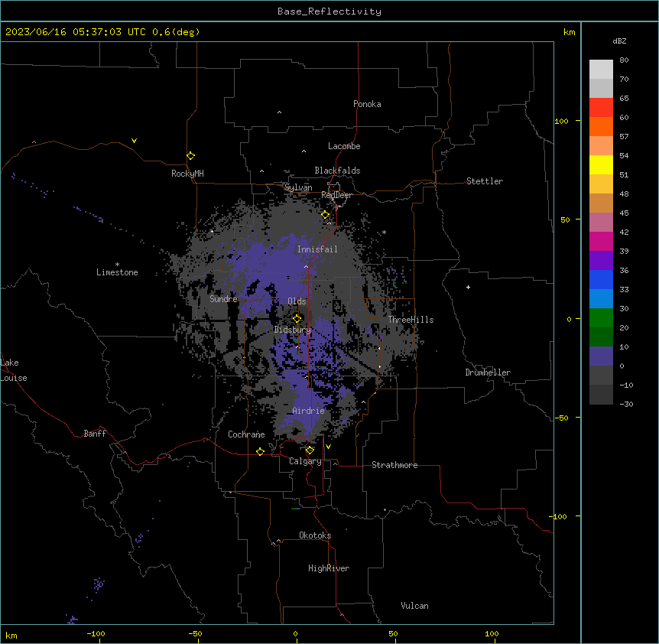Click the white plus marker west of Drumheller

click(468, 287)
